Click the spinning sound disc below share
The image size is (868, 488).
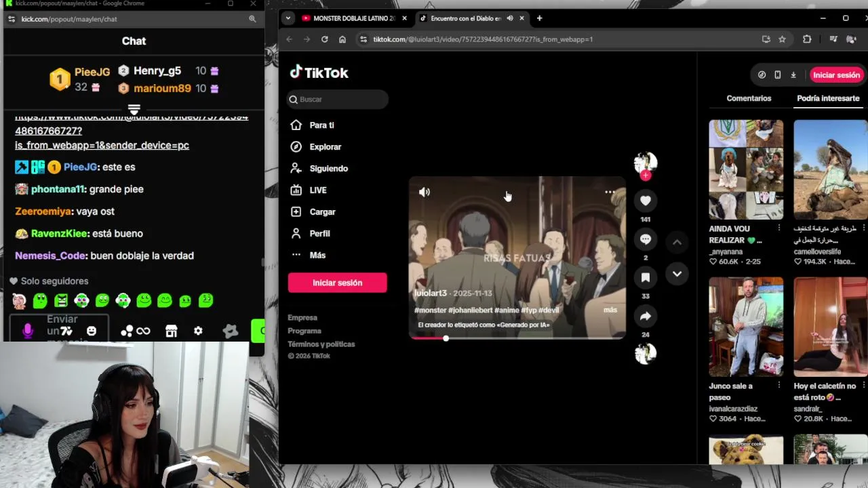tap(646, 353)
